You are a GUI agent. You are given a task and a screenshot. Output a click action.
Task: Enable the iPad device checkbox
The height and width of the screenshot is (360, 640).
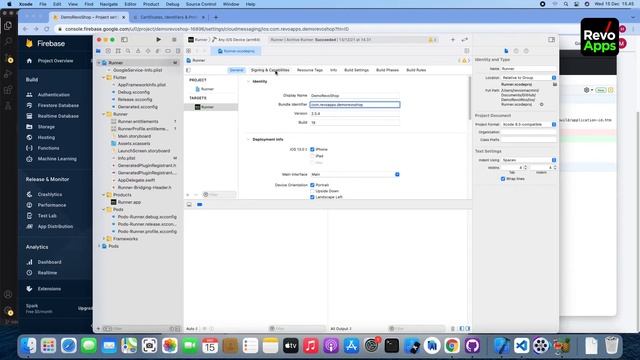312,156
